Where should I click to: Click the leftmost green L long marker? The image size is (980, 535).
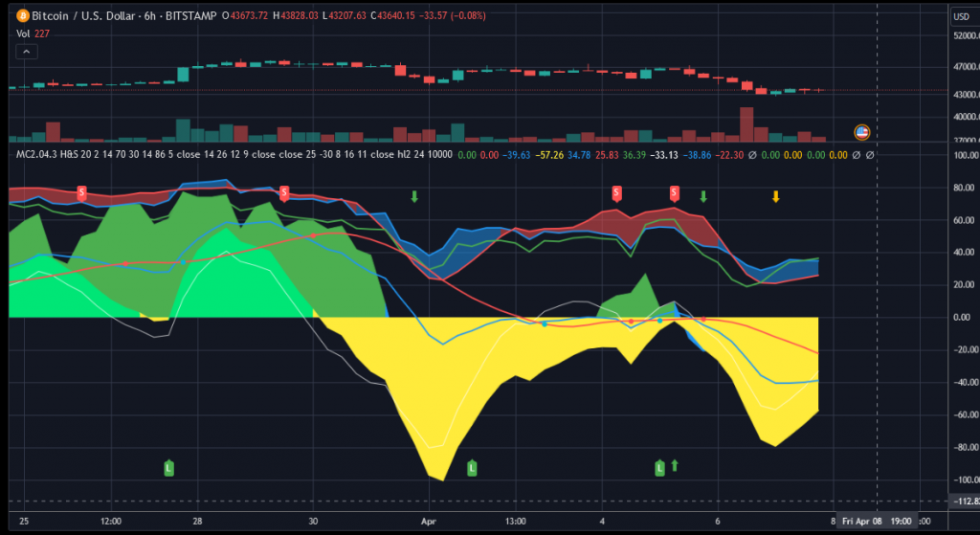(168, 467)
